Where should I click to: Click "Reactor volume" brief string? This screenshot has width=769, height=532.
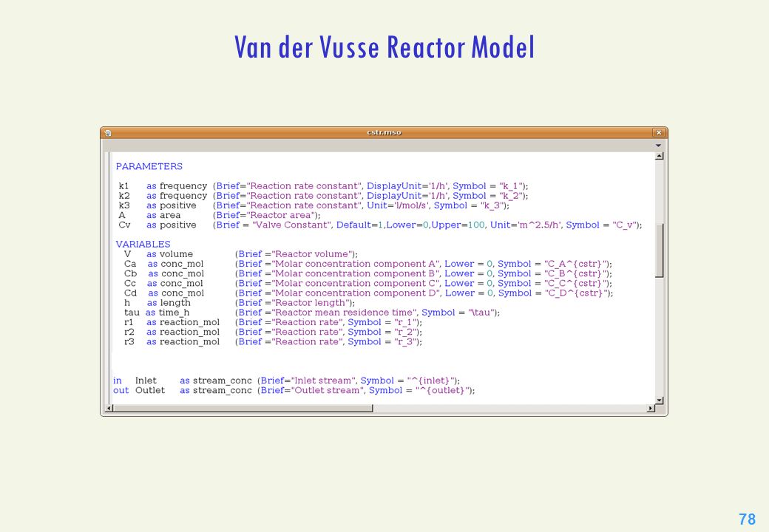[312, 254]
